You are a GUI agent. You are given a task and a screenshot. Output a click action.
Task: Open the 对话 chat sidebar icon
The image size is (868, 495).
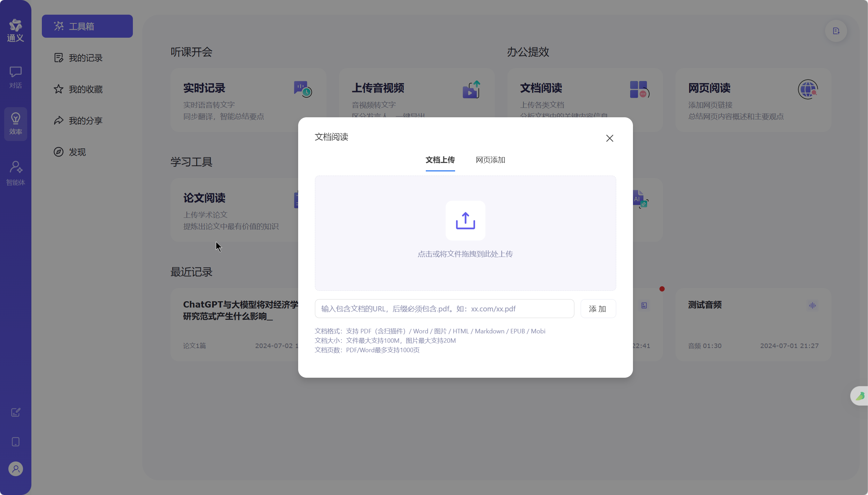(x=15, y=77)
